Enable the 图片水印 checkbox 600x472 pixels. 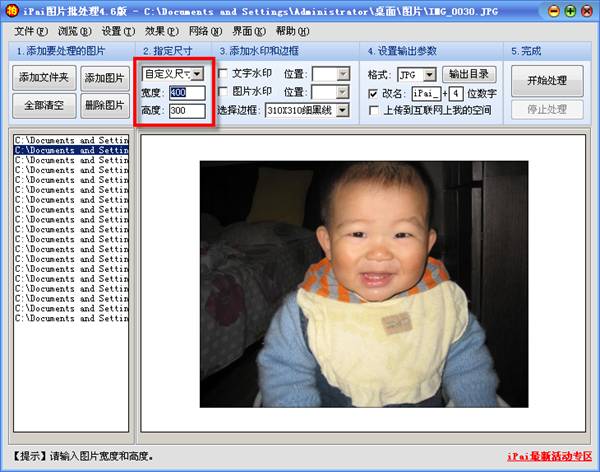pos(223,91)
